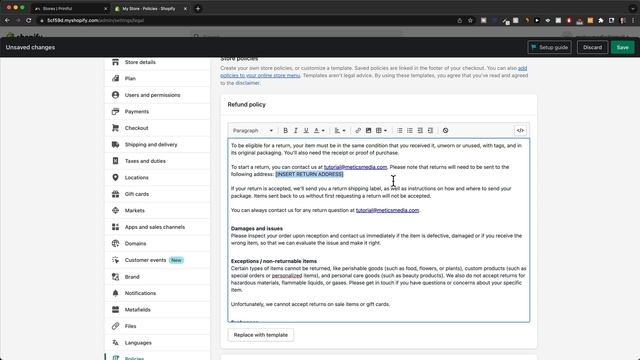Screen dimensions: 640x360
Task: Click the Damages and issues heading
Action: (x=257, y=229)
